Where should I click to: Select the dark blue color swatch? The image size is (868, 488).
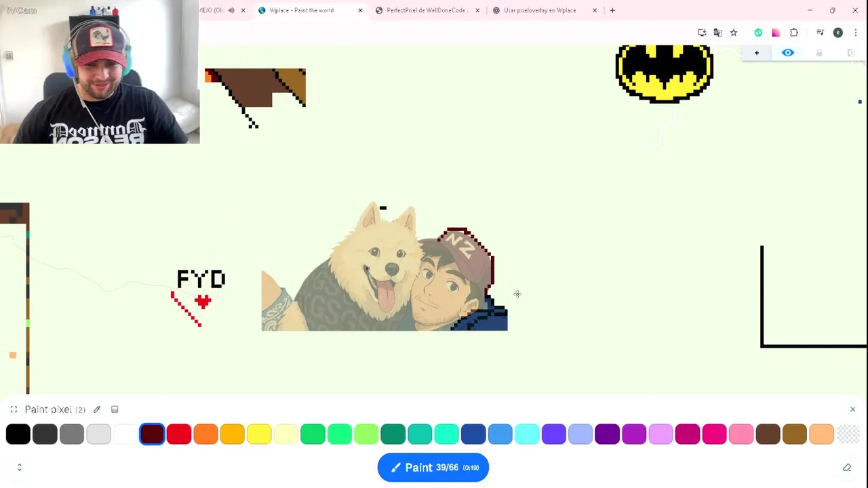pos(473,434)
